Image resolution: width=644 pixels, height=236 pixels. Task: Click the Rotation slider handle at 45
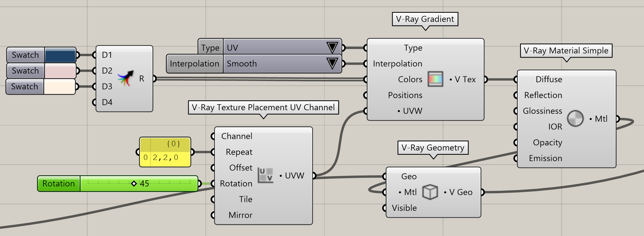pyautogui.click(x=134, y=184)
